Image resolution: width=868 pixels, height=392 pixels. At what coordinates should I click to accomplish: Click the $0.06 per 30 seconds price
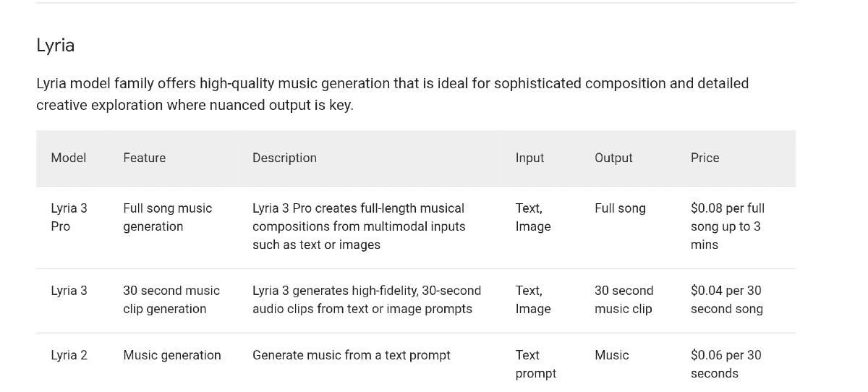tap(726, 364)
